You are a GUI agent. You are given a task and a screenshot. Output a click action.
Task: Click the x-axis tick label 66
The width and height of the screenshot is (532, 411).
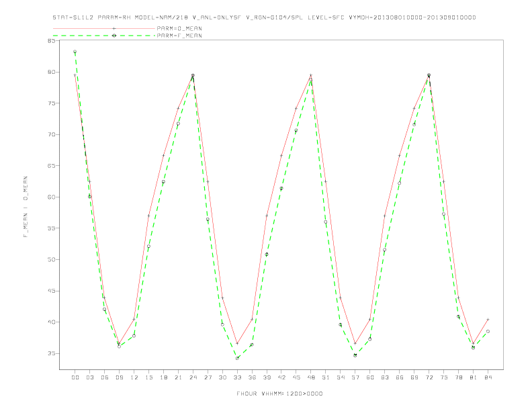pyautogui.click(x=400, y=377)
